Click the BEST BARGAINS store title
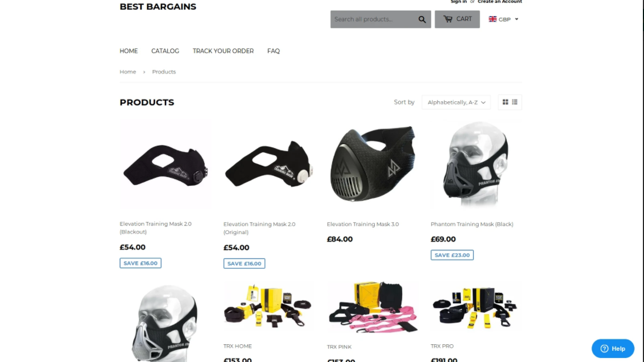The width and height of the screenshot is (644, 362). click(x=158, y=7)
